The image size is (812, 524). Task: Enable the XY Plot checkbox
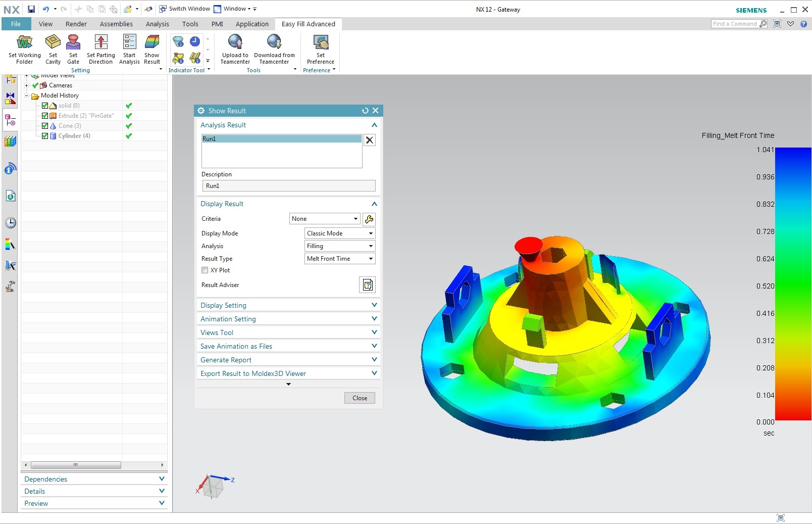coord(205,270)
